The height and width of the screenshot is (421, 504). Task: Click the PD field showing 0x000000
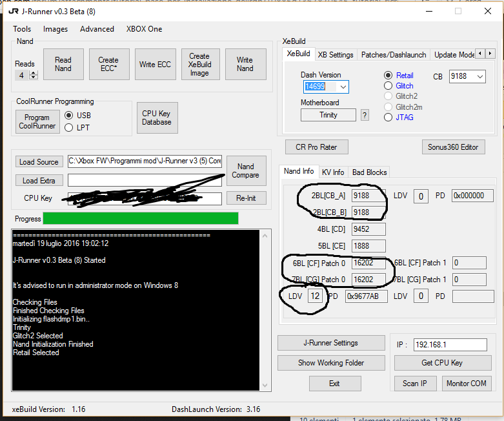(x=472, y=196)
